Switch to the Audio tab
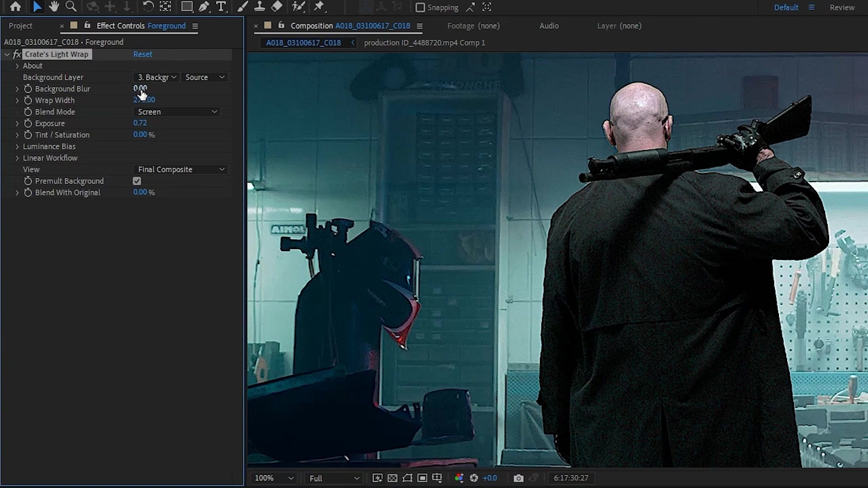 (549, 26)
